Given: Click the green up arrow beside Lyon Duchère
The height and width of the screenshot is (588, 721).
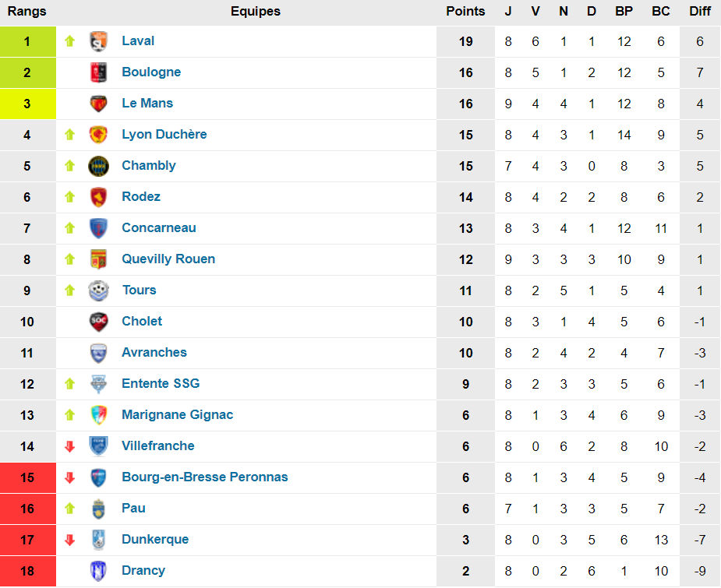Looking at the screenshot, I should tap(69, 135).
